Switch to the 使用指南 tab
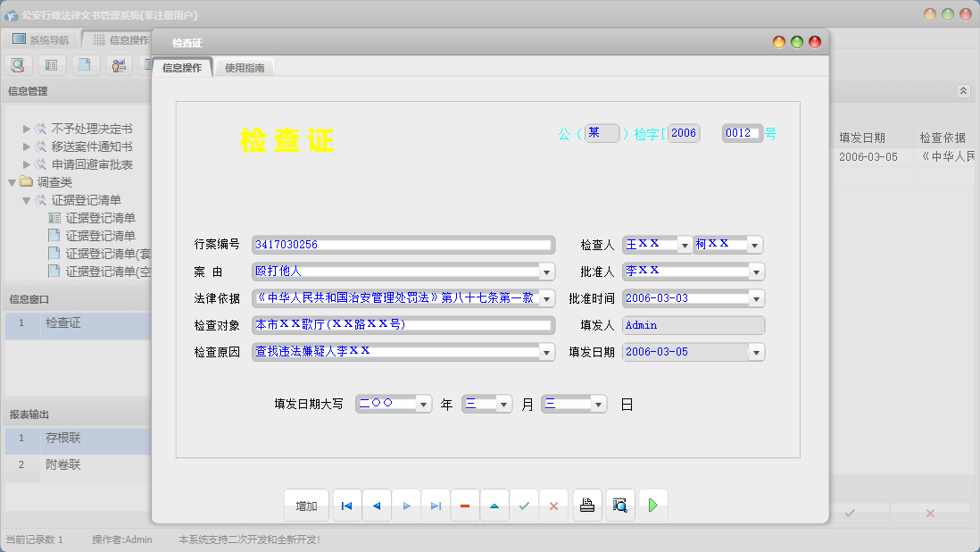980x552 pixels. click(x=245, y=68)
